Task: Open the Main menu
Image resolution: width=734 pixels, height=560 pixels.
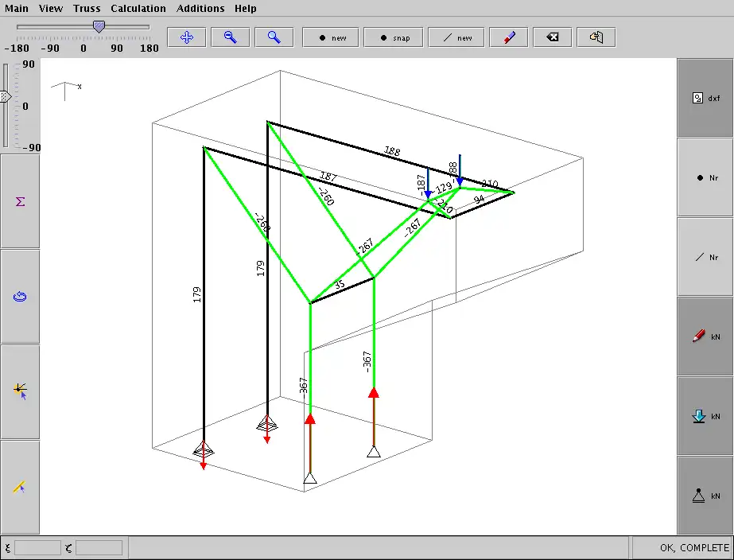Action: point(17,9)
